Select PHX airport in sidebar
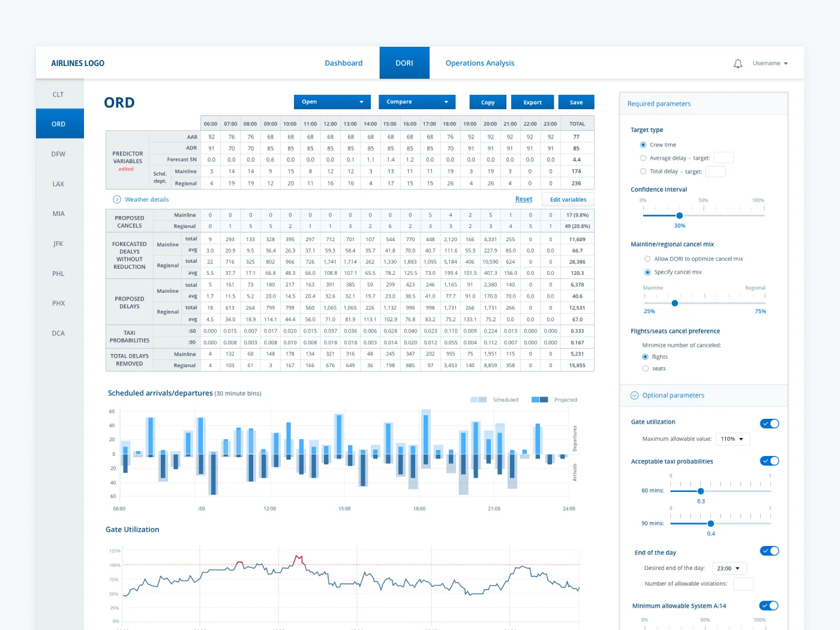 58,303
